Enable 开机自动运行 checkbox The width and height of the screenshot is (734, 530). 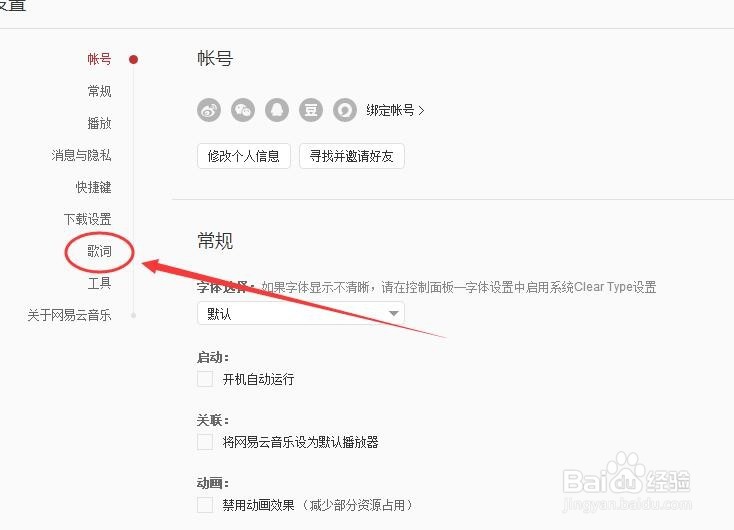pyautogui.click(x=205, y=379)
